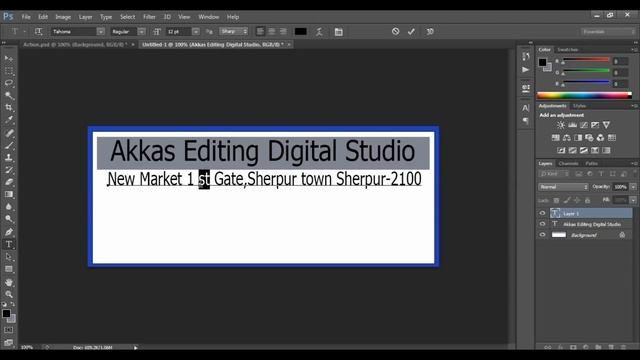Screen dimensions: 640x360
Task: Select the Brush tool
Action: [x=9, y=145]
